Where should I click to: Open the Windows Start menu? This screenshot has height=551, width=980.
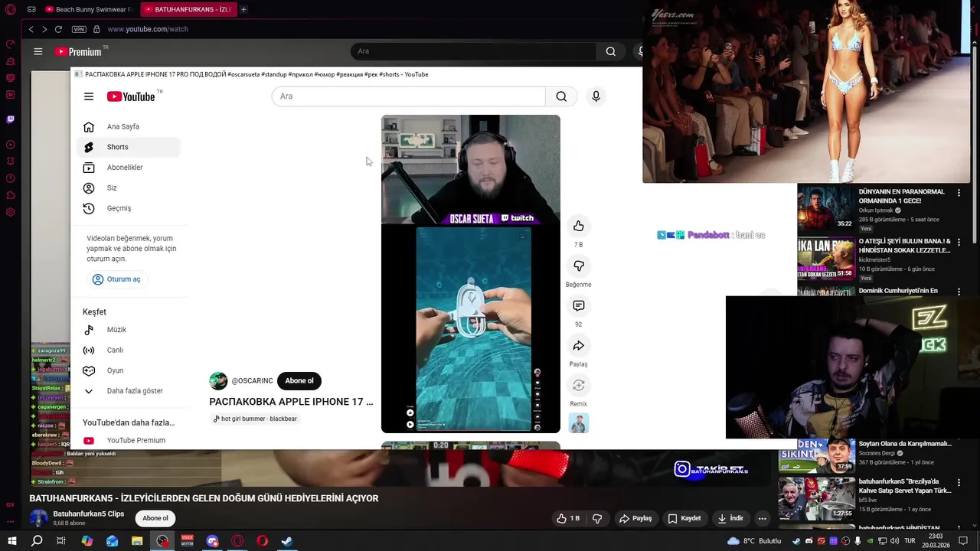point(12,541)
